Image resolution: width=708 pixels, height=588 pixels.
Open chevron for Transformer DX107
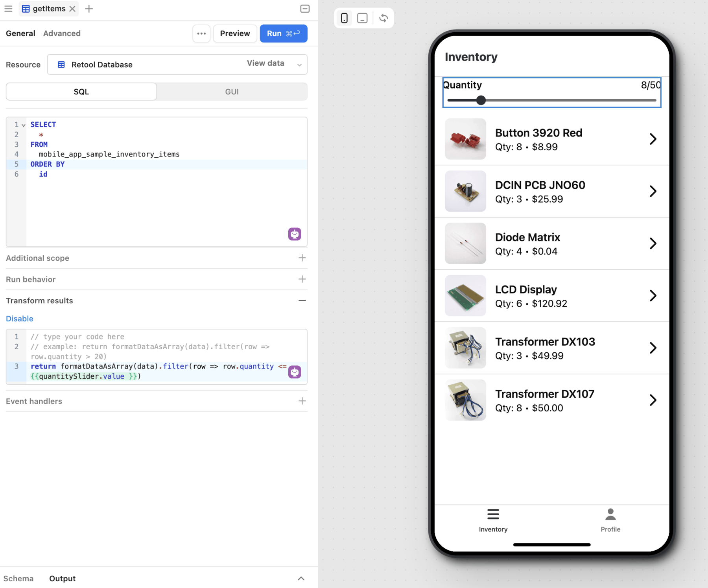[x=653, y=400]
